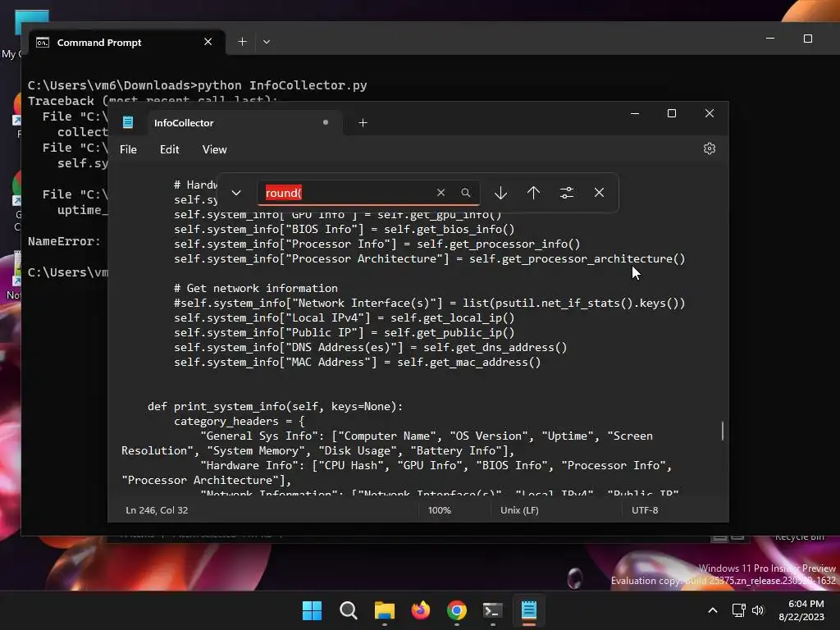Open network icon in system tray
840x630 pixels.
coord(739,610)
